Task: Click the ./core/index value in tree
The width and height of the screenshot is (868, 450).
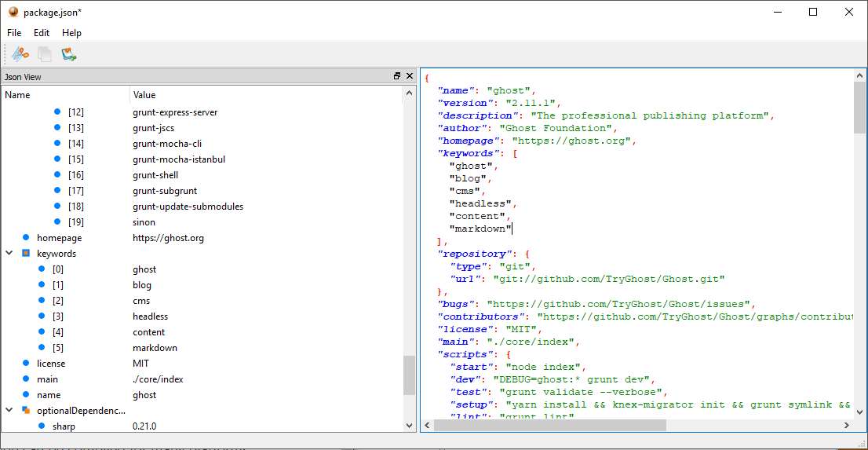Action: coord(158,379)
